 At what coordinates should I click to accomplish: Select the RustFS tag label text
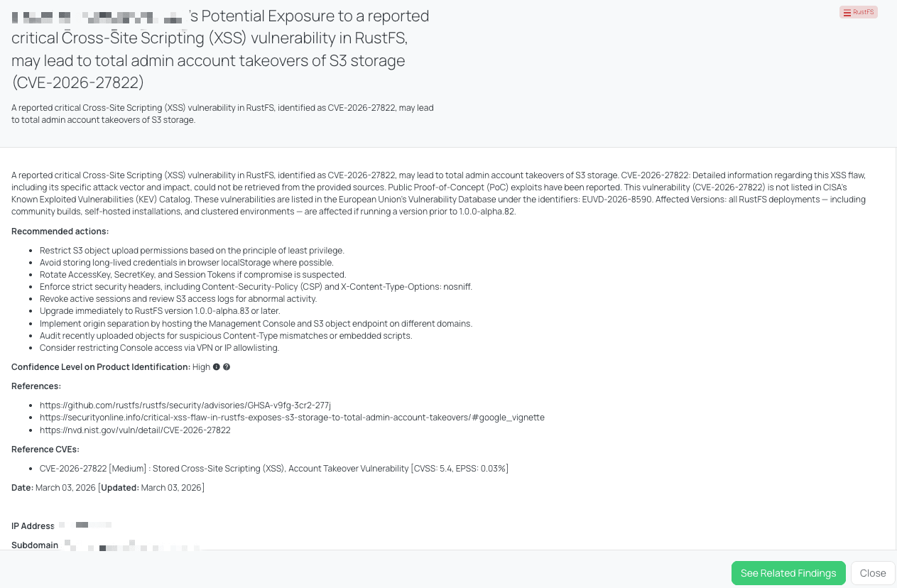[864, 12]
